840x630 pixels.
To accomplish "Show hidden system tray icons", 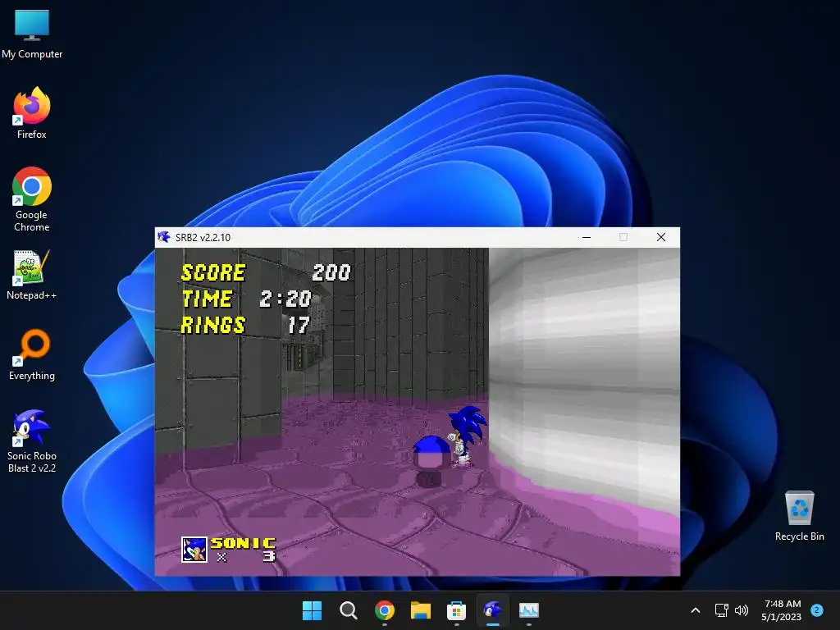I will pyautogui.click(x=696, y=610).
